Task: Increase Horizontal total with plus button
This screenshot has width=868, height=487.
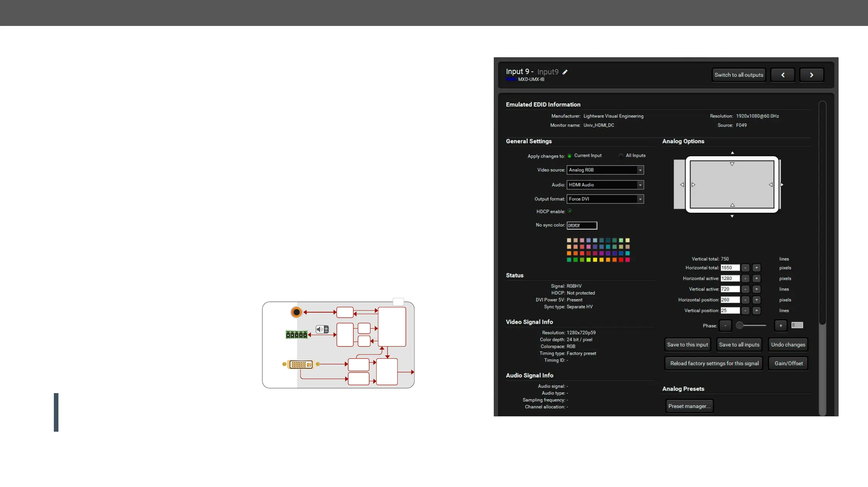Action: (756, 268)
